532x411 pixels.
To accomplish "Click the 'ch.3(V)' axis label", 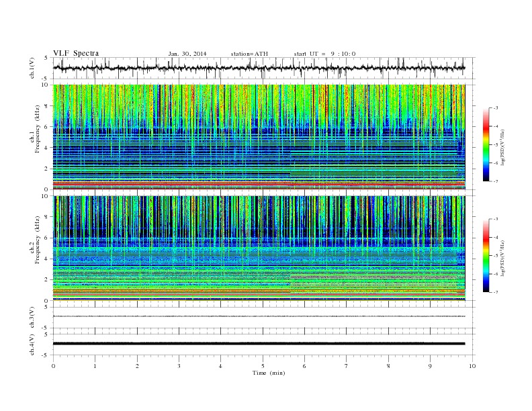I will tap(32, 318).
